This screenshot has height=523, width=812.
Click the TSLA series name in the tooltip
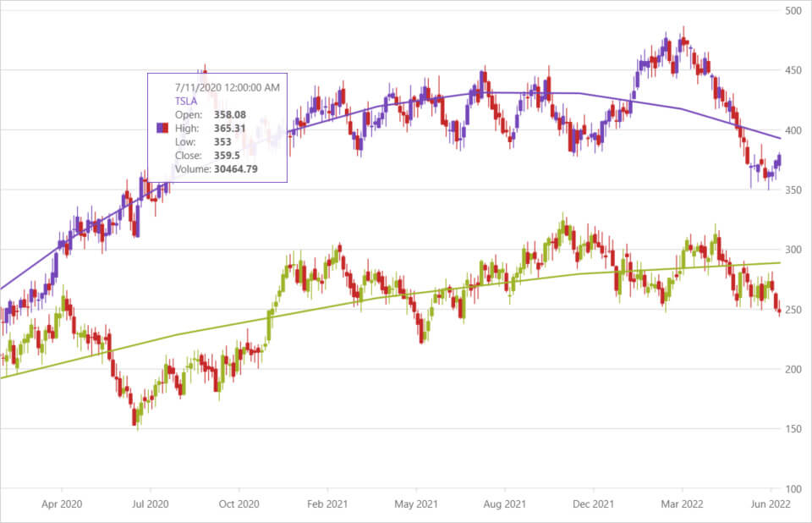coord(186,100)
